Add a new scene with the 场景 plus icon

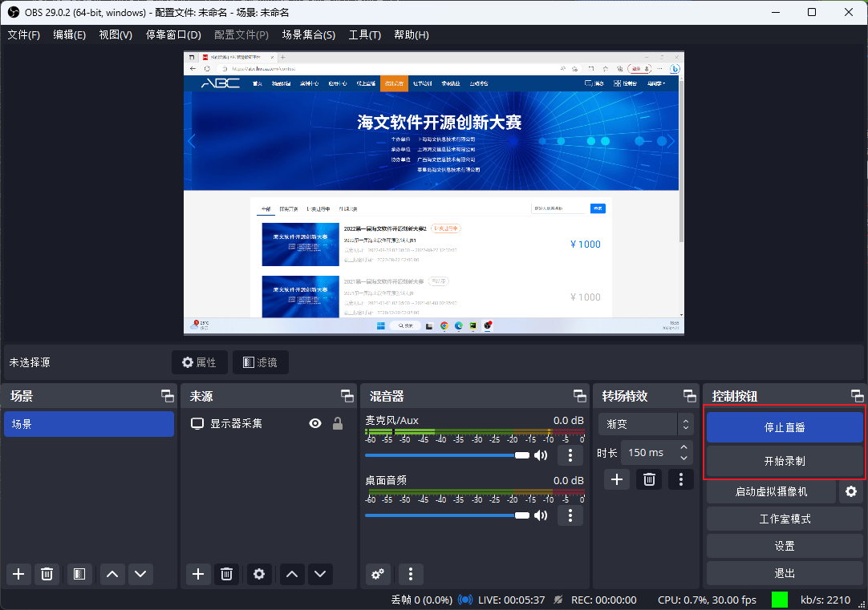(x=18, y=574)
